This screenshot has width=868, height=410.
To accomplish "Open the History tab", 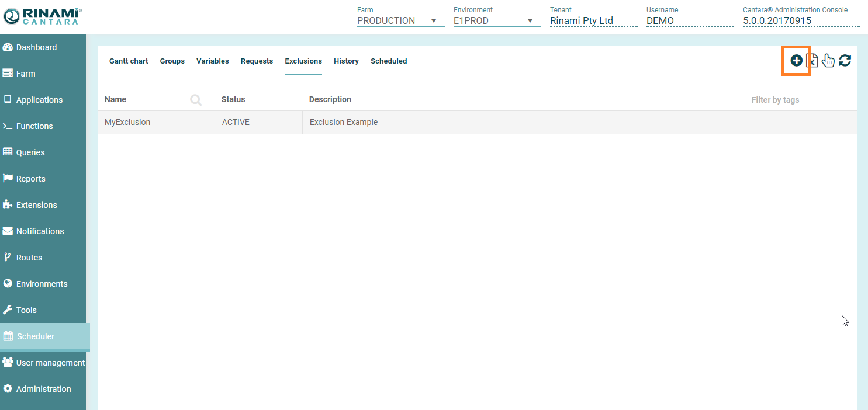I will 346,61.
